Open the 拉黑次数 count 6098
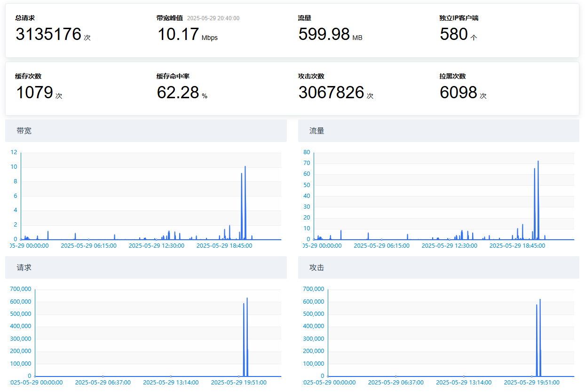 [459, 93]
